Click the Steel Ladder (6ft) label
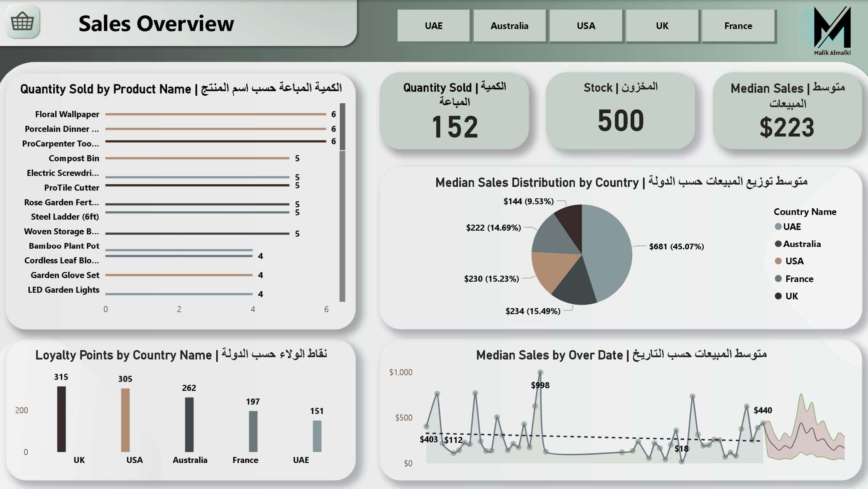This screenshot has height=489, width=868. pos(65,217)
